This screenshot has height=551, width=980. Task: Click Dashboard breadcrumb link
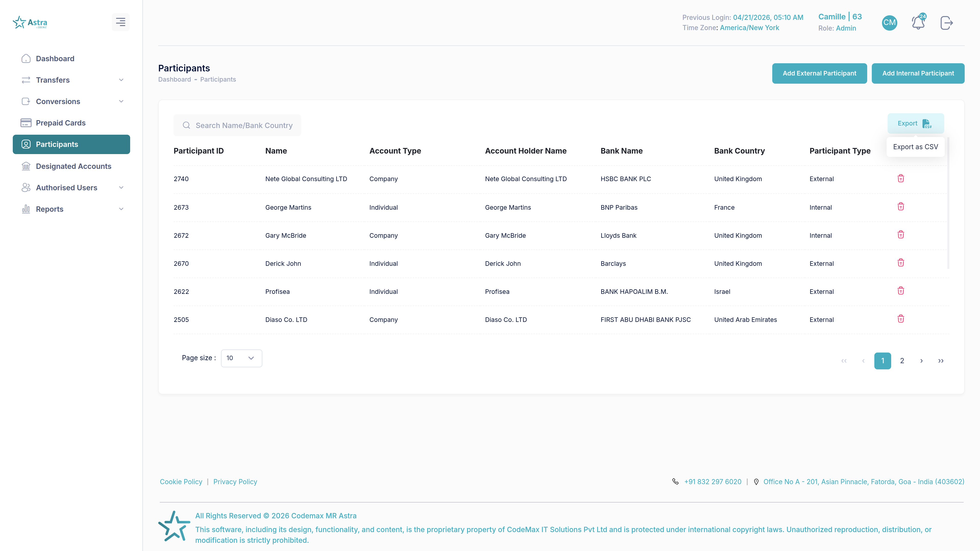coord(175,80)
